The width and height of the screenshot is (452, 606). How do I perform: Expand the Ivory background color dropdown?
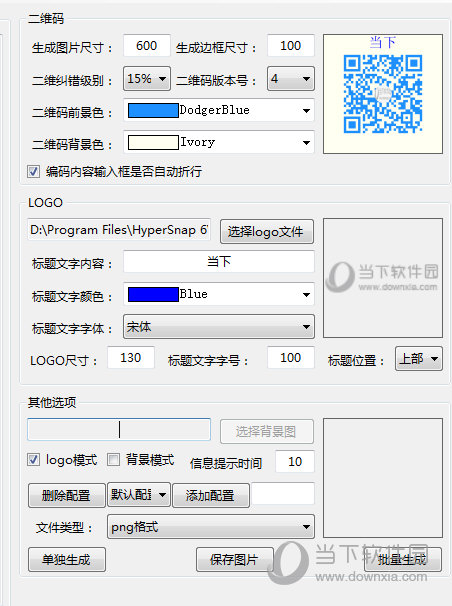219,142
